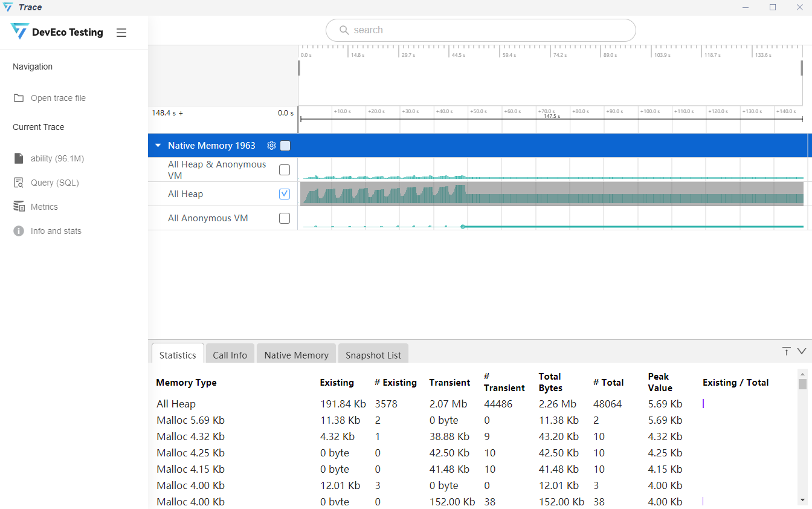Switch to the Call Info tab
This screenshot has height=509, width=812.
230,355
